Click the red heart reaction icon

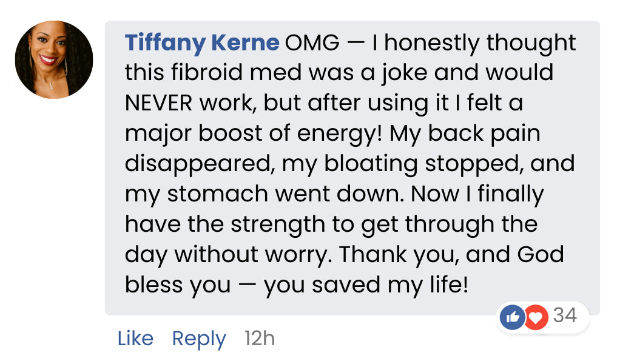536,317
